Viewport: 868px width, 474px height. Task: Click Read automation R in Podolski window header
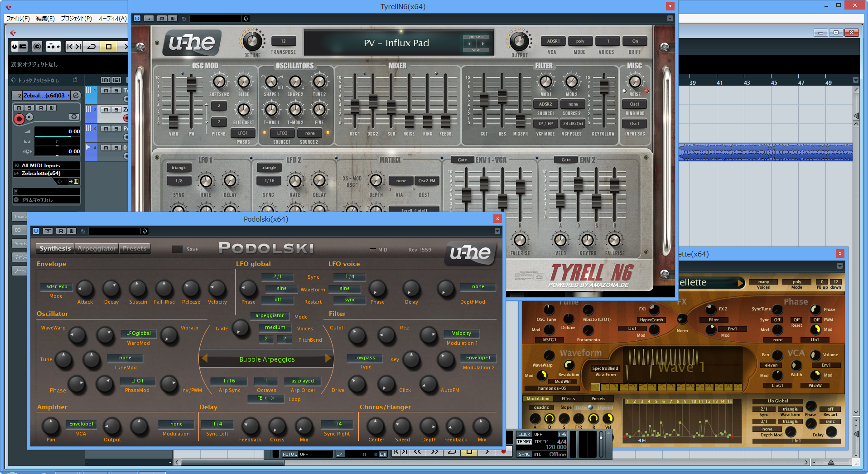pos(61,231)
